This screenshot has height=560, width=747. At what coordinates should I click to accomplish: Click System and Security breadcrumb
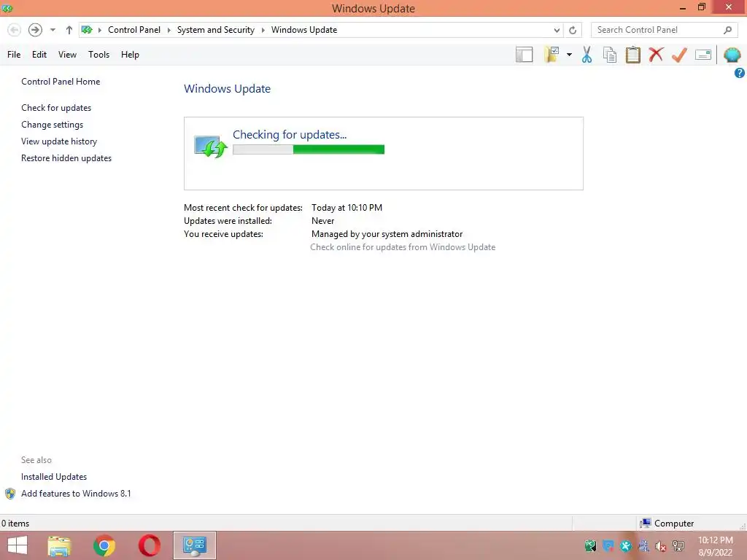pyautogui.click(x=216, y=30)
